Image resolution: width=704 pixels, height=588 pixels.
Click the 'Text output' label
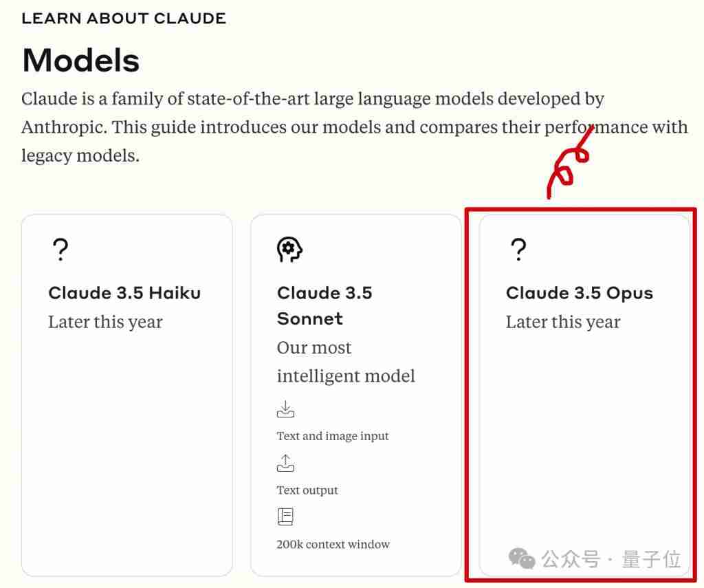pos(307,490)
